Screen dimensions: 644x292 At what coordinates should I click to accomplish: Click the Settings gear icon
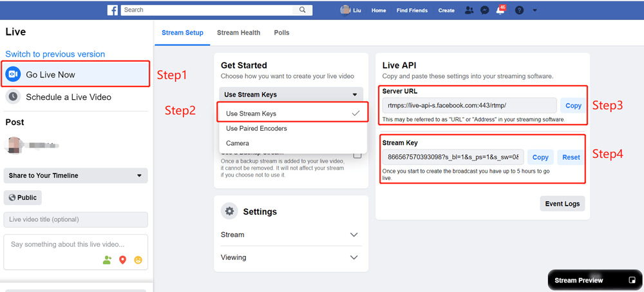pos(229,211)
